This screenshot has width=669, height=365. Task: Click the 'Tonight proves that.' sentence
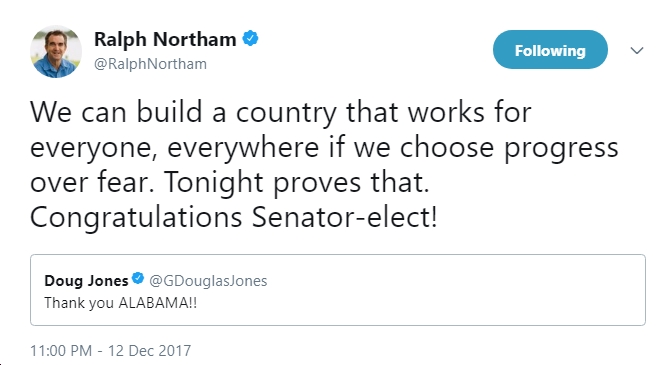click(297, 182)
